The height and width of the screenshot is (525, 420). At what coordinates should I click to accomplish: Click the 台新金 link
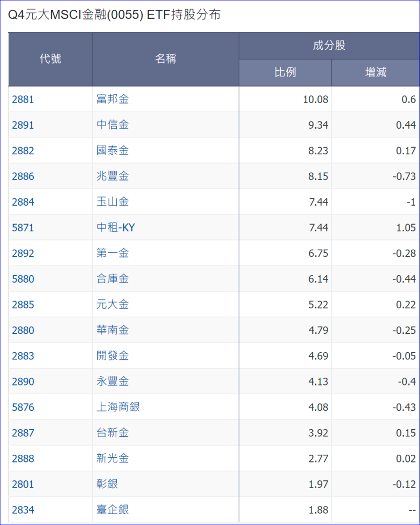113,433
